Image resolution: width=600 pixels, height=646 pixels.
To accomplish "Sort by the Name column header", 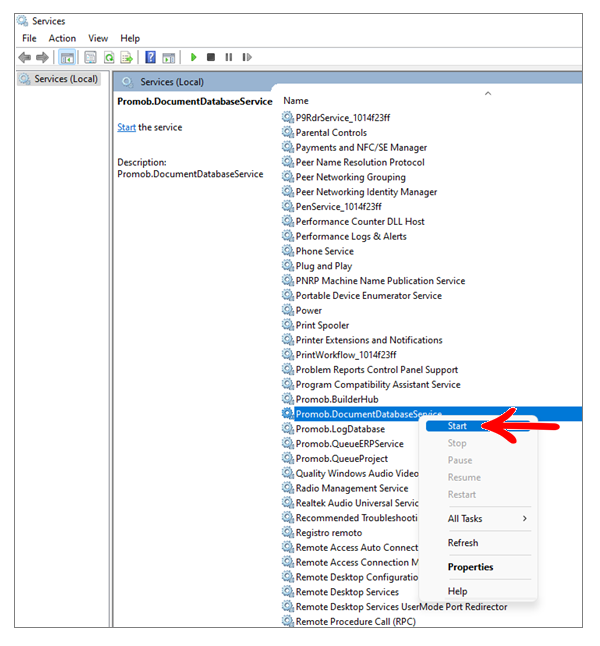I will 296,101.
